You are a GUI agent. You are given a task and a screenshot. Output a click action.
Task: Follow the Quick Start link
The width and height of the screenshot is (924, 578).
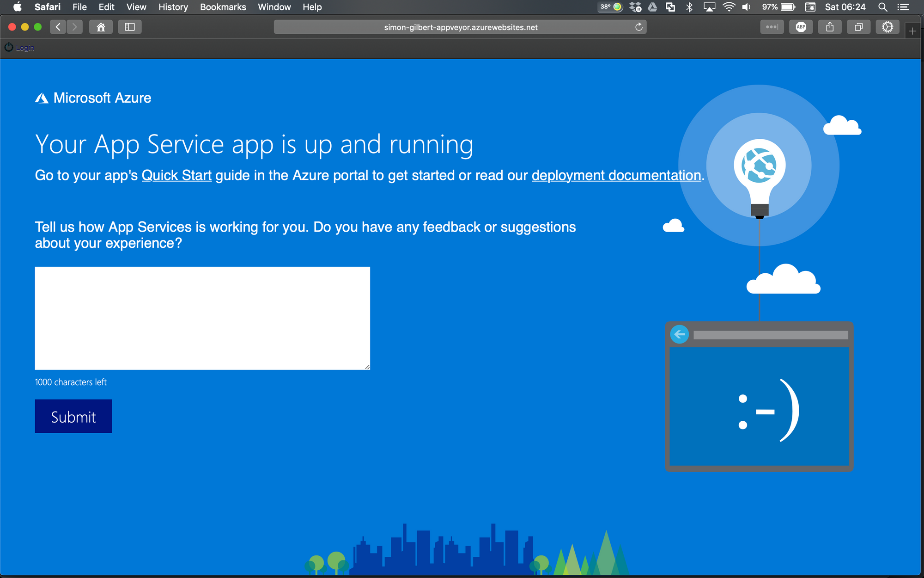(x=176, y=175)
